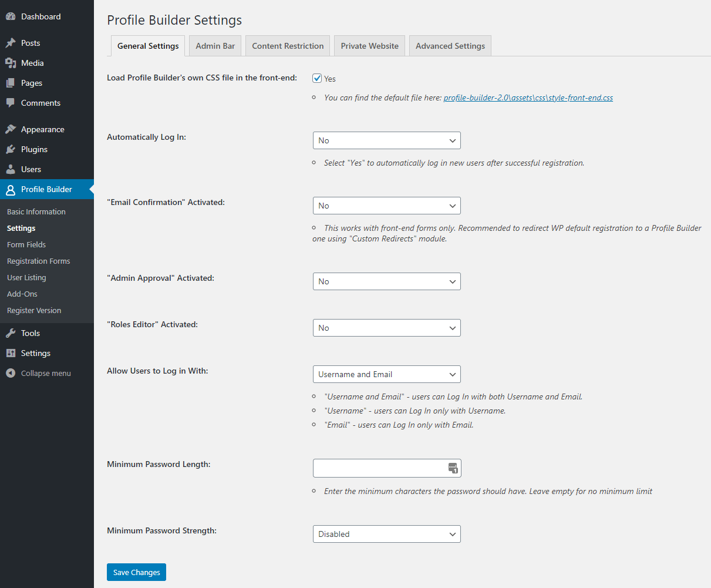Viewport: 711px width, 588px height.
Task: Open Tools in the sidebar
Action: 47,333
